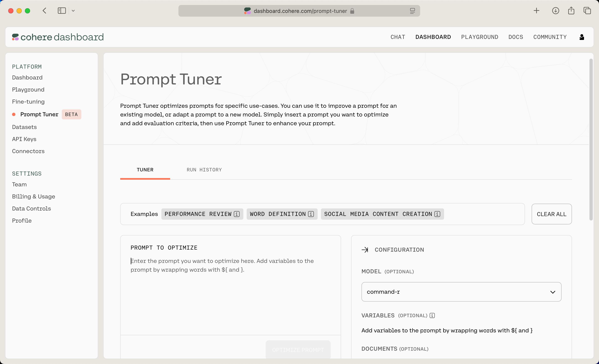Click the cohere dashboard logo

pos(58,37)
